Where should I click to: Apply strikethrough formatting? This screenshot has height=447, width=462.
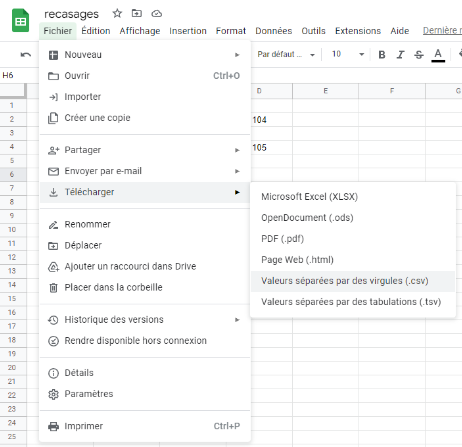tap(419, 54)
